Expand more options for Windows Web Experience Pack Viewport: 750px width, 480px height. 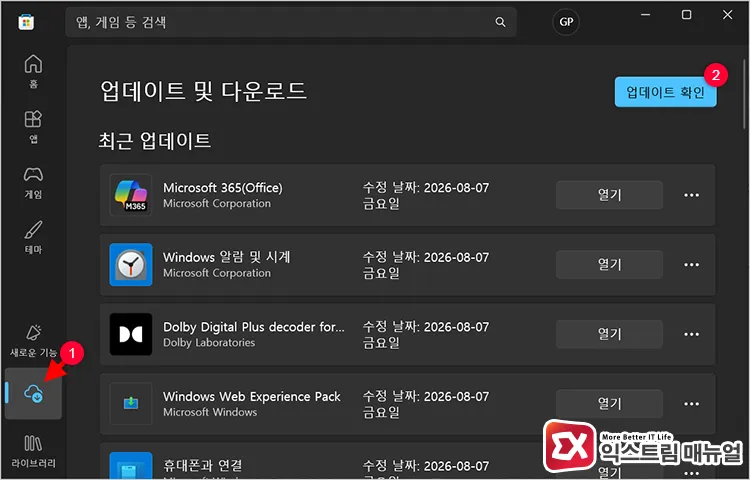(691, 404)
